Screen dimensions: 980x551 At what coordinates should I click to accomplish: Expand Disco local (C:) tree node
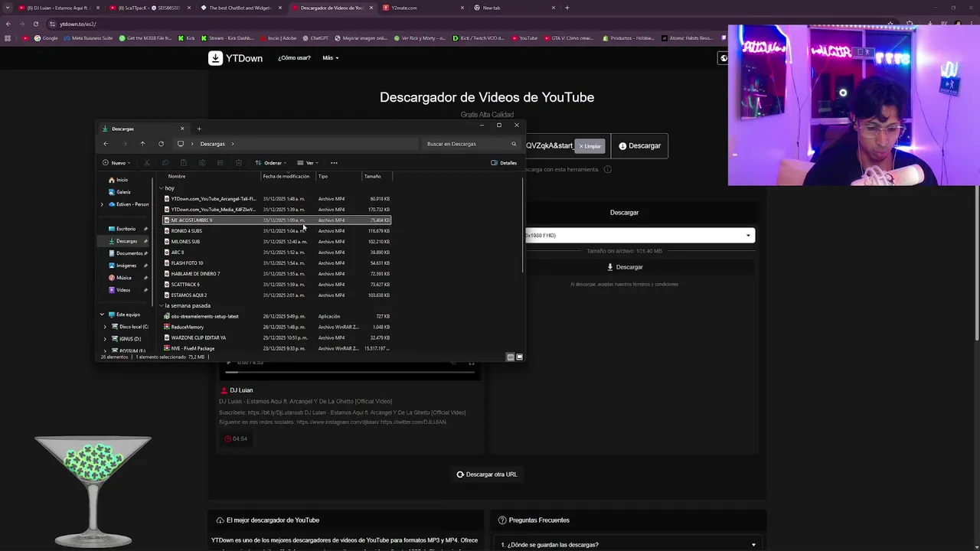(106, 327)
